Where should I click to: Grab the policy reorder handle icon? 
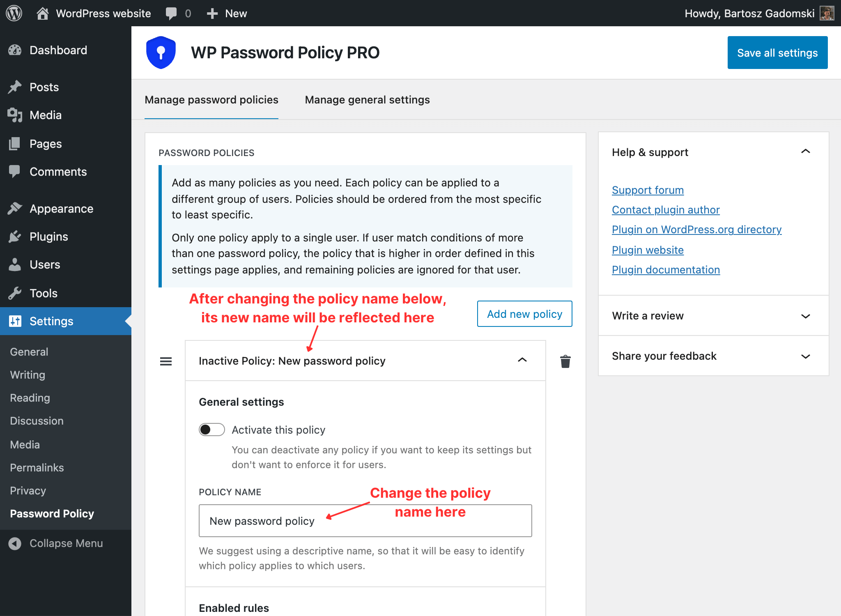point(166,361)
